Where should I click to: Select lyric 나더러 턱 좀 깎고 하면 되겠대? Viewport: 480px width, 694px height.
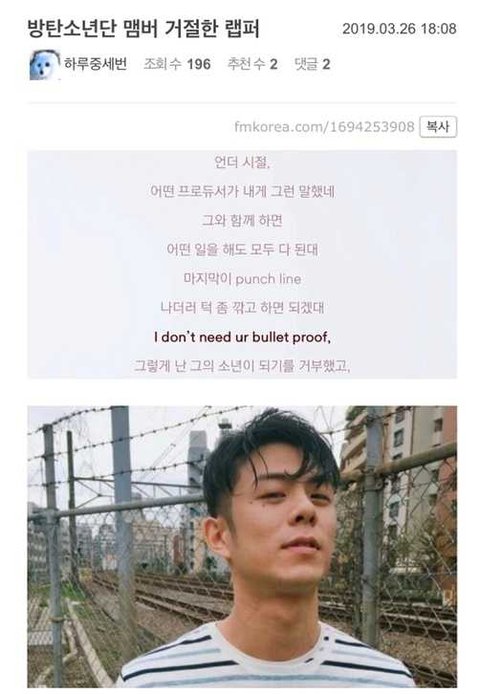pyautogui.click(x=242, y=308)
